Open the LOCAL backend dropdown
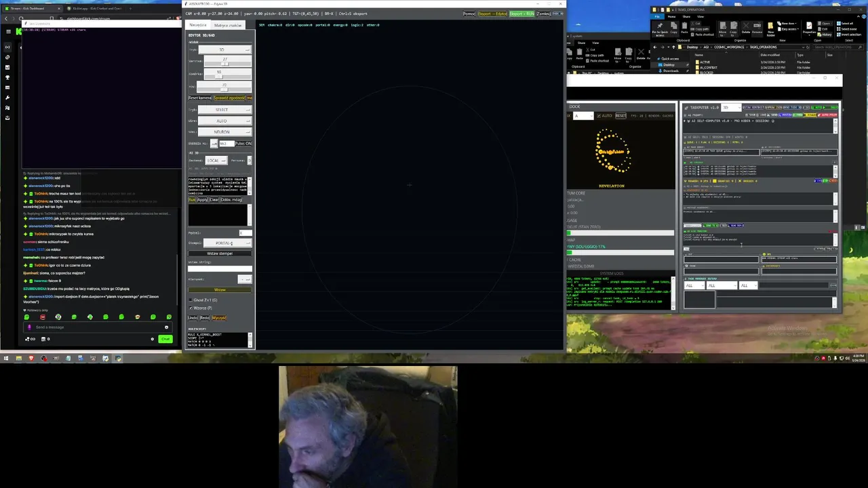868x488 pixels. (x=216, y=160)
